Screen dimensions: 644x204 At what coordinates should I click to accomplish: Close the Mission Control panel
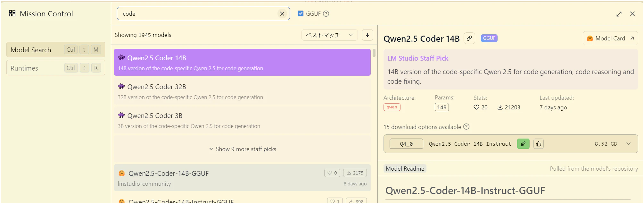tap(632, 14)
